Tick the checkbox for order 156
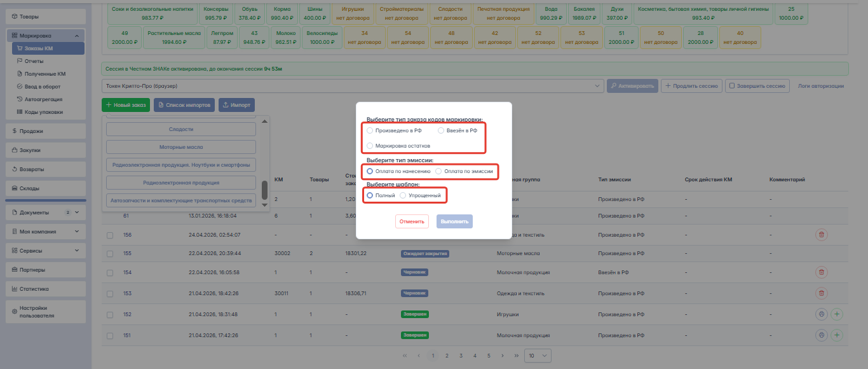This screenshot has width=868, height=369. point(110,235)
